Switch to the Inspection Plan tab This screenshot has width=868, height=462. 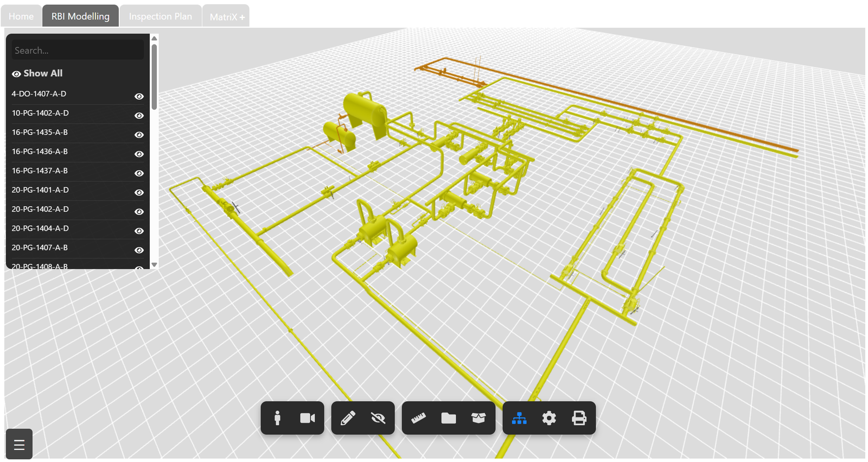[161, 16]
